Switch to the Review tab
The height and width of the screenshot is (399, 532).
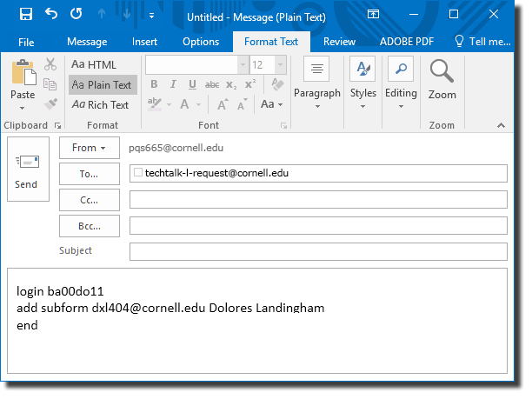(x=339, y=42)
